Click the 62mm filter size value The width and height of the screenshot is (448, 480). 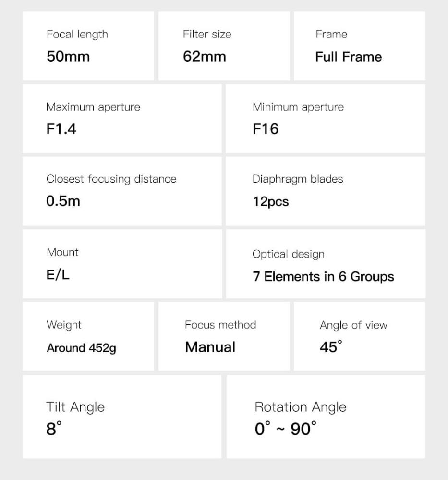coord(204,57)
